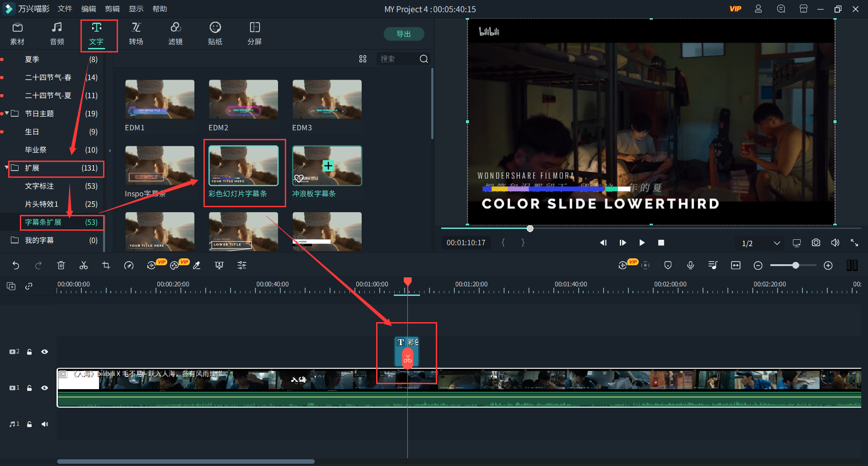Mute audio track 1 speaker icon
868x466 pixels.
[x=45, y=424]
